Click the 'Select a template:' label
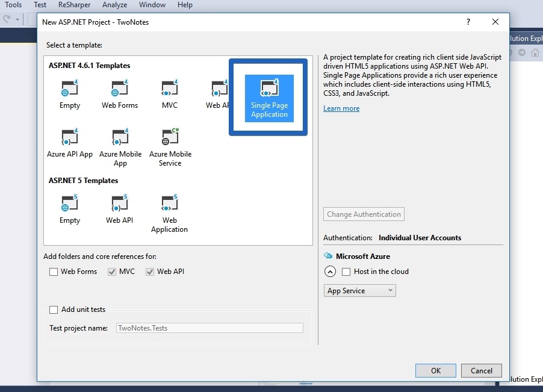Screen dimensions: 543x392 click(x=74, y=45)
